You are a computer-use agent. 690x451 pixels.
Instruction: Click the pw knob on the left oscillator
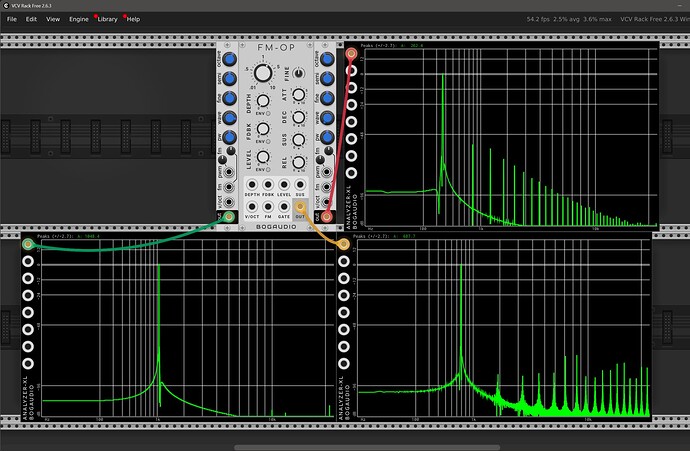(229, 137)
